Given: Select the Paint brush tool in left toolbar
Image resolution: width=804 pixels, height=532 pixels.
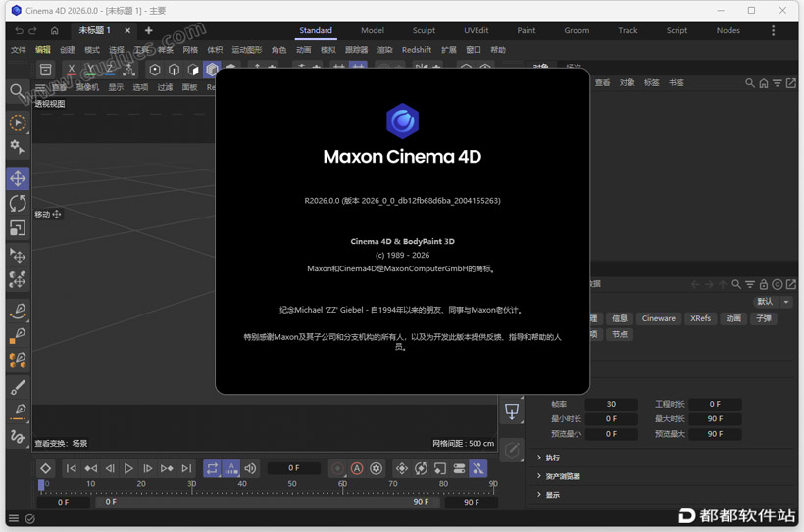Looking at the screenshot, I should 18,387.
